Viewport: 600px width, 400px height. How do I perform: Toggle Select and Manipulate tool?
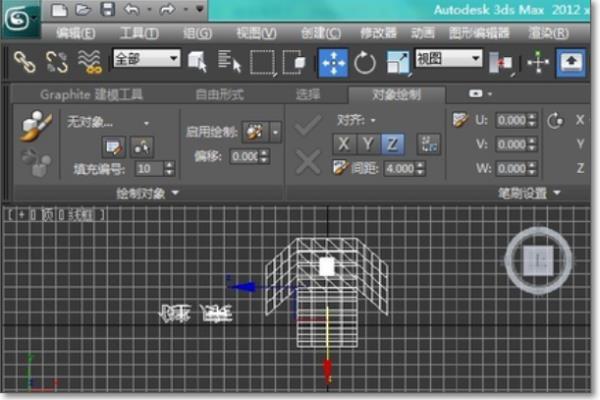click(x=538, y=62)
